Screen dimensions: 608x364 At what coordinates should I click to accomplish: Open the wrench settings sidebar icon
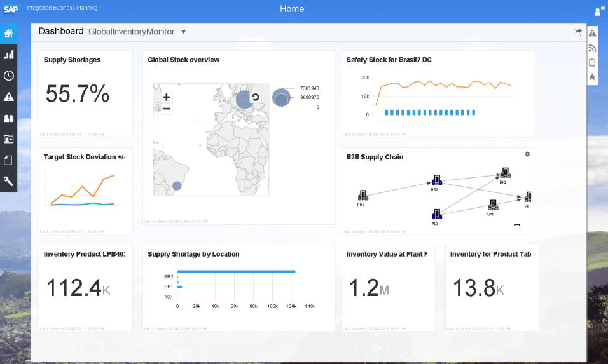pyautogui.click(x=8, y=181)
